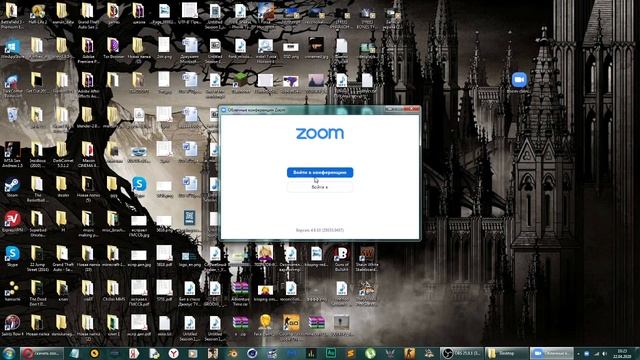Select the DarkComet 5.3.1.2 folder
Image resolution: width=640 pixels, height=360 pixels.
tap(62, 153)
